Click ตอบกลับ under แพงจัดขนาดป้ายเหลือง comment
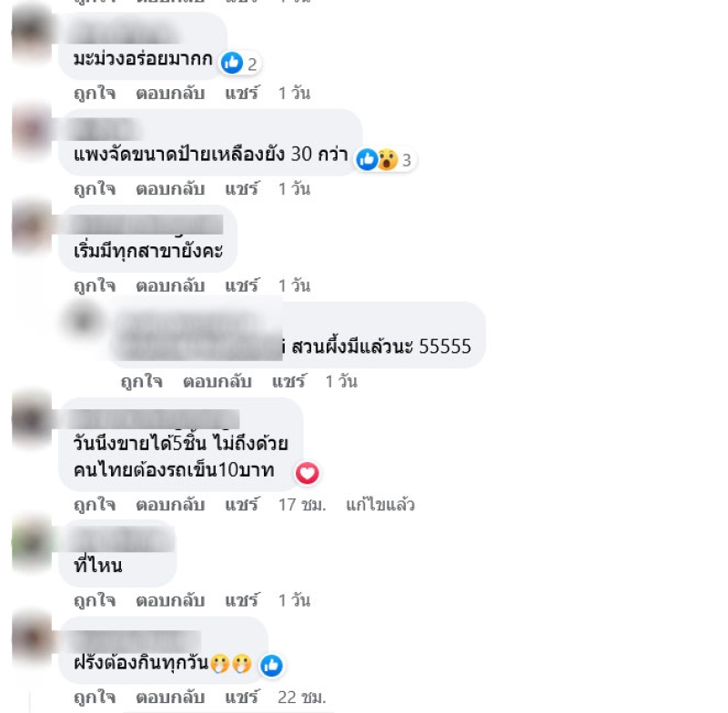 (170, 189)
